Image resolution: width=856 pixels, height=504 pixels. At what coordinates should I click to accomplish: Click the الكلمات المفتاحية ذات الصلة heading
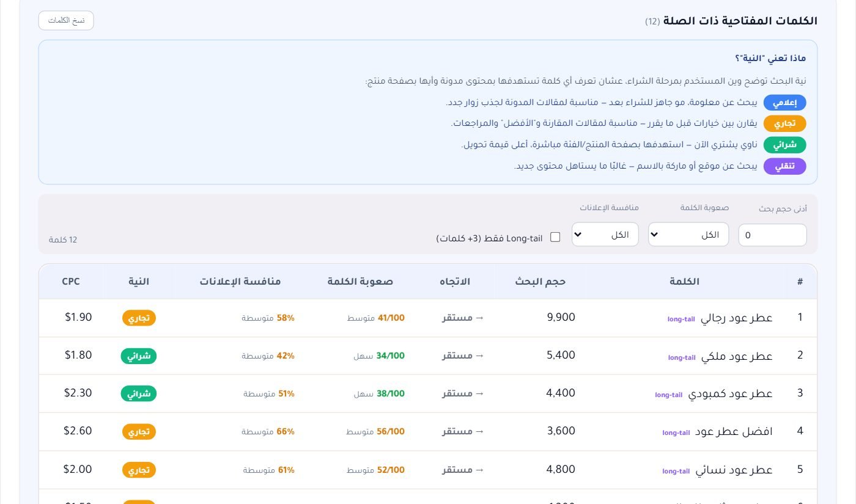point(741,21)
